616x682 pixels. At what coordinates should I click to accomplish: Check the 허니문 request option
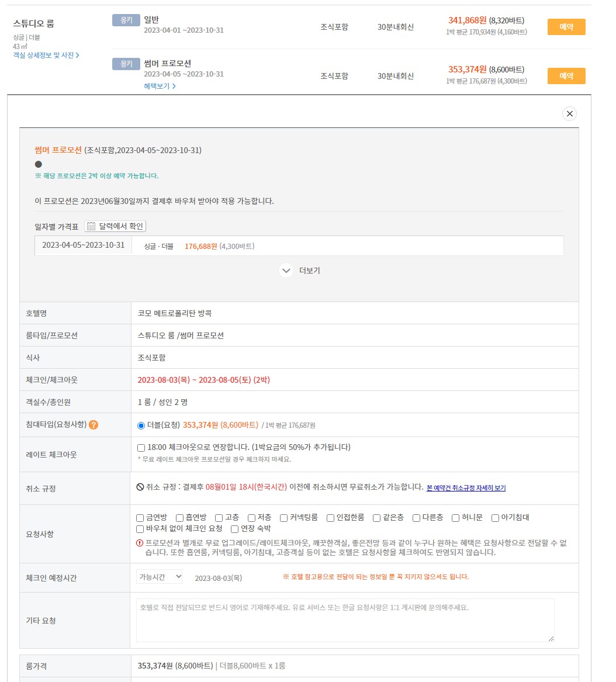[x=455, y=518]
